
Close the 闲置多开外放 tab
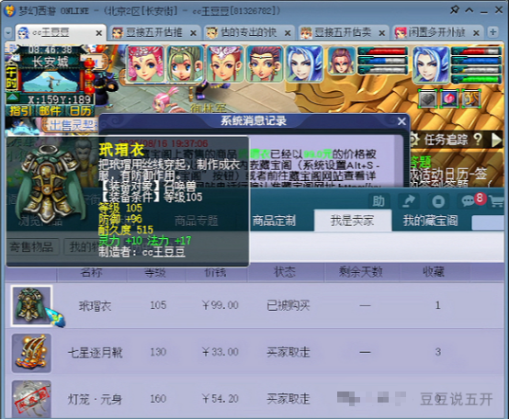476,33
